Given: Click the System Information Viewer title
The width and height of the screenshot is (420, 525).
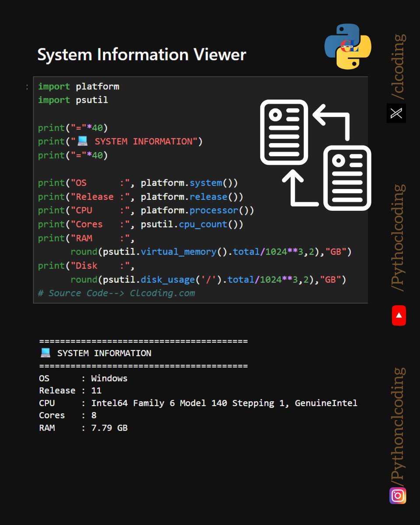Looking at the screenshot, I should coord(142,55).
